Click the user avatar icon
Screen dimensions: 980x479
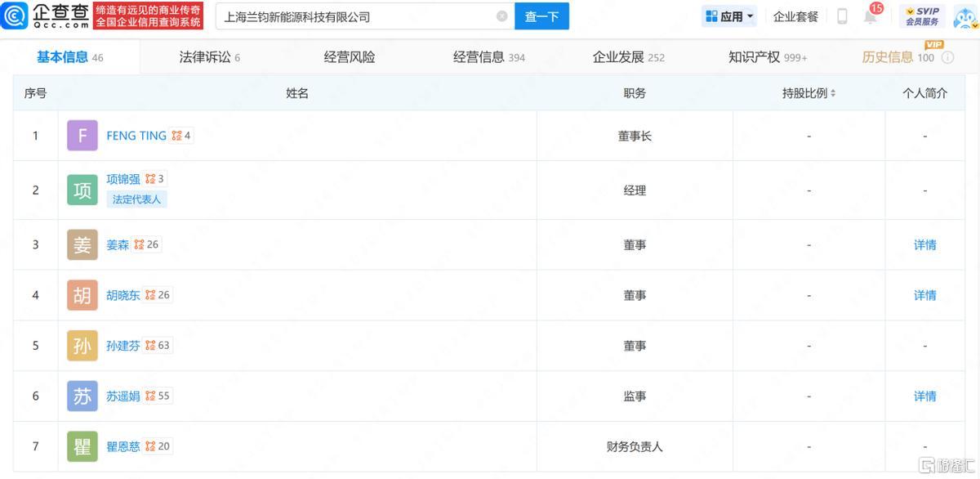(964, 16)
